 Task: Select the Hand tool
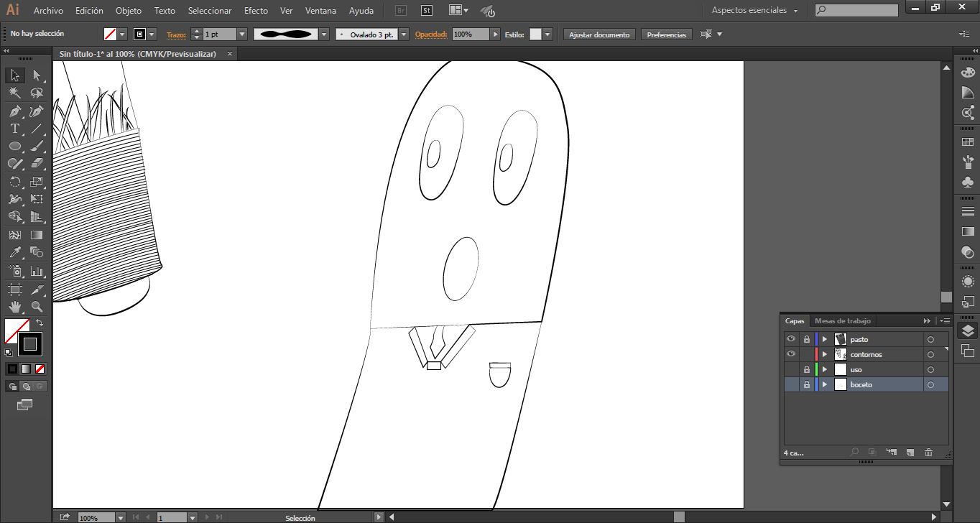(14, 307)
